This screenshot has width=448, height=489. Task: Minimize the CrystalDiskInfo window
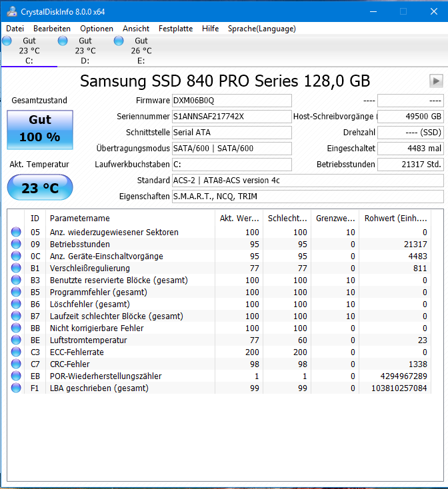[x=373, y=11]
